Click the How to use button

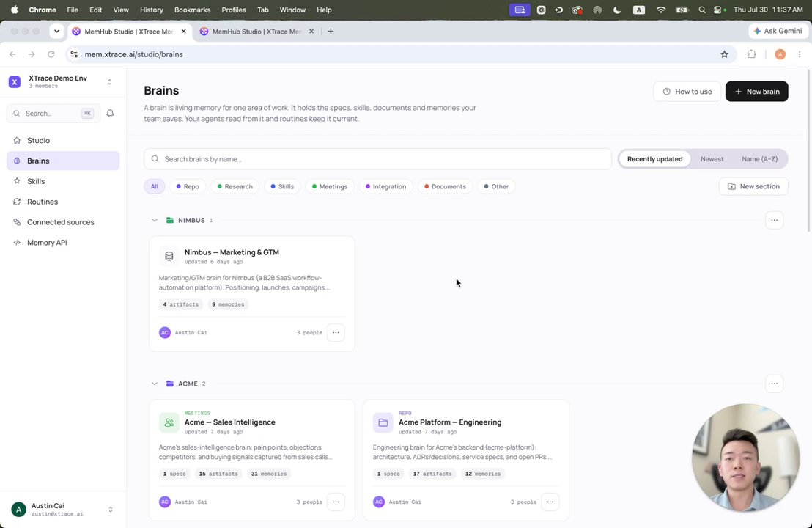point(687,91)
